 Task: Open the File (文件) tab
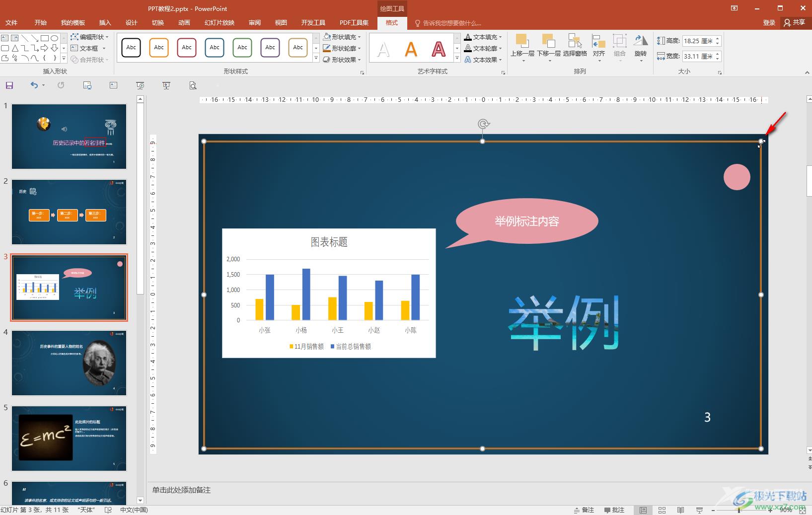11,23
